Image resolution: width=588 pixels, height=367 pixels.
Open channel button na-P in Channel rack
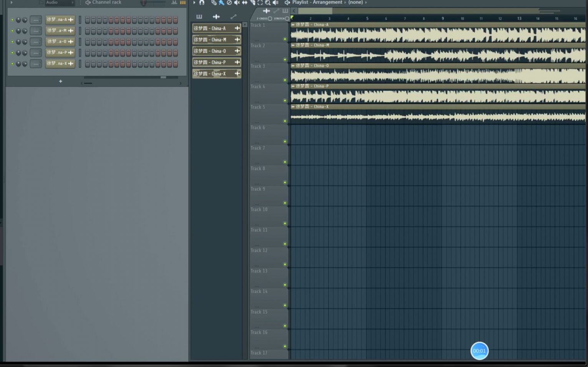pos(60,53)
